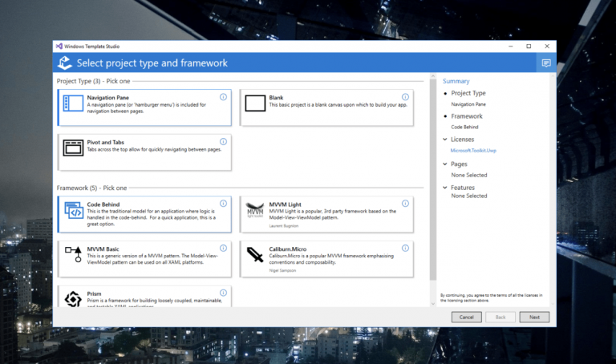The height and width of the screenshot is (364, 616).
Task: Click the Back button
Action: [x=500, y=317]
